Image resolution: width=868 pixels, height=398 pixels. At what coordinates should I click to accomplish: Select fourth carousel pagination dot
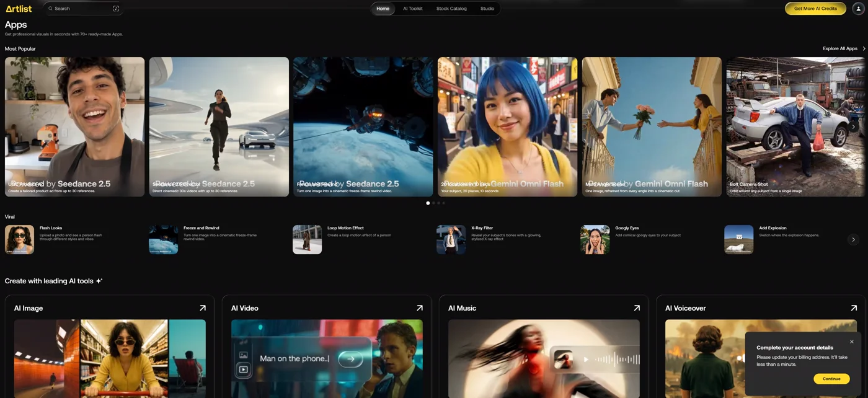click(443, 203)
